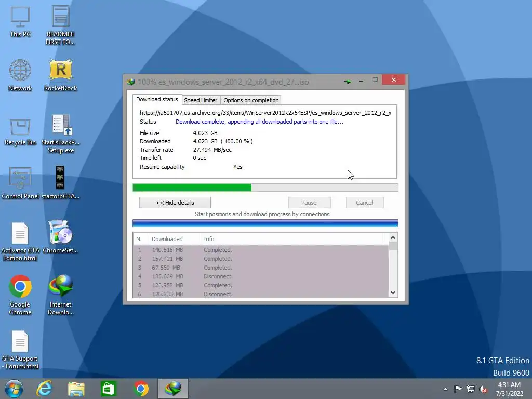Open README!! FIRST FO... text file icon
Screen dimensions: 532x399
pos(60,25)
